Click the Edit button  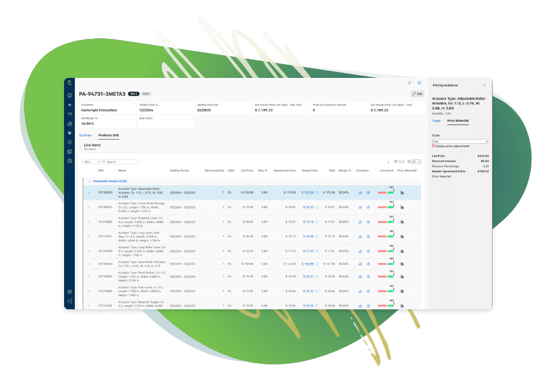point(417,94)
